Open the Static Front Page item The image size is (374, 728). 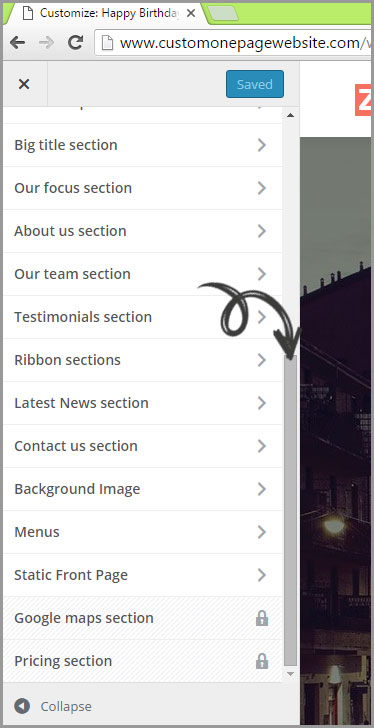(x=143, y=575)
